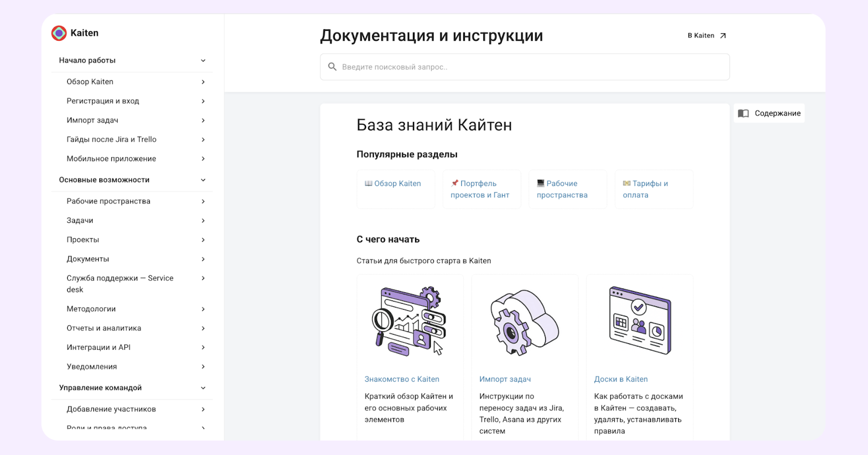This screenshot has width=868, height=455.
Task: Focus the Введите поисковый запрос search field
Action: [x=525, y=67]
